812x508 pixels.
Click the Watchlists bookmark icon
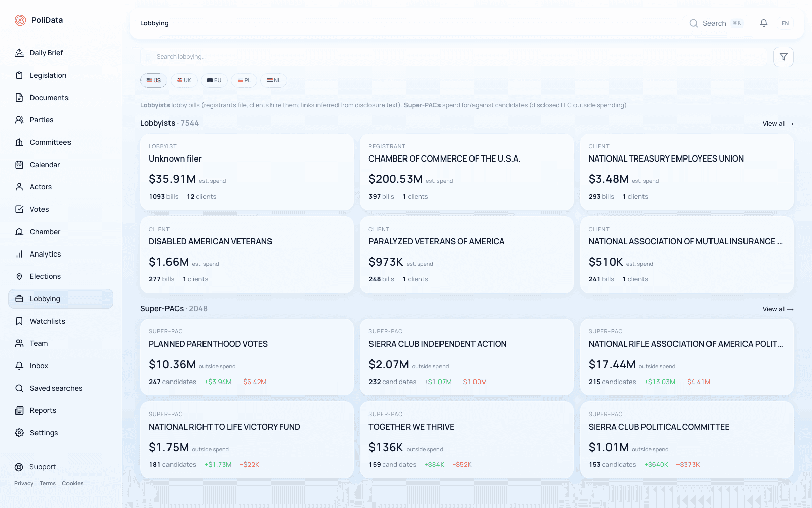[x=19, y=321]
